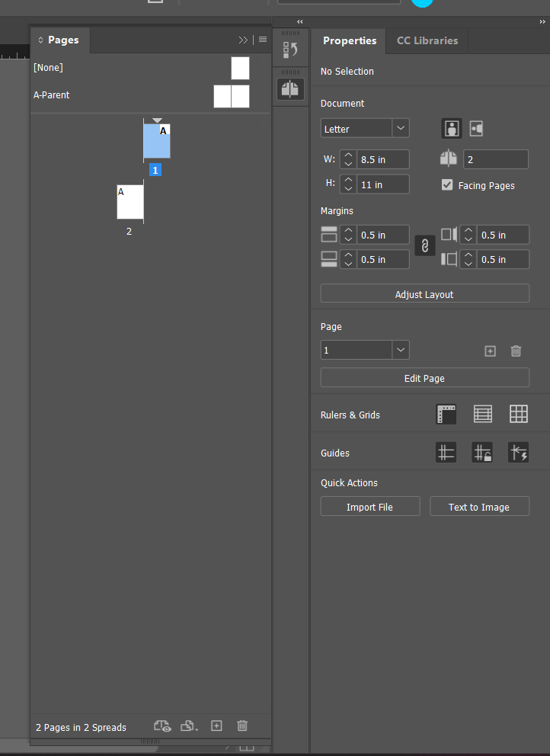The image size is (550, 756).
Task: Open the upper collapsed dock panel icon
Action: [x=290, y=50]
